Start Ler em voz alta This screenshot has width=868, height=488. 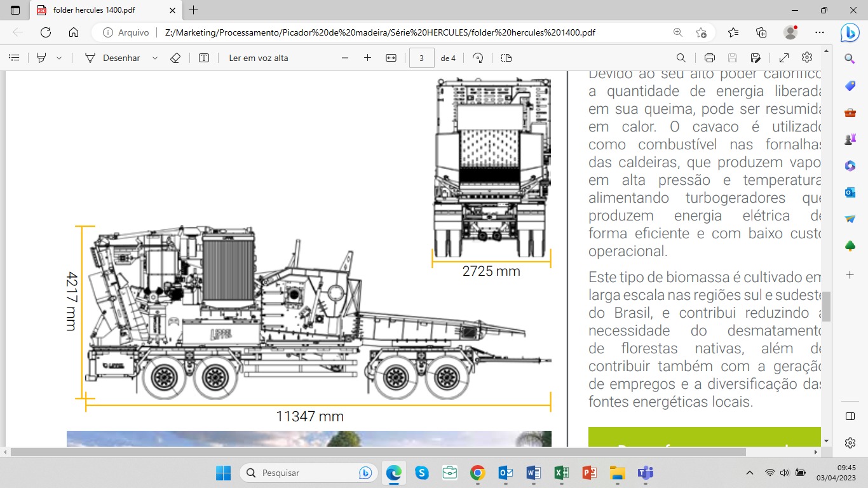pyautogui.click(x=259, y=58)
